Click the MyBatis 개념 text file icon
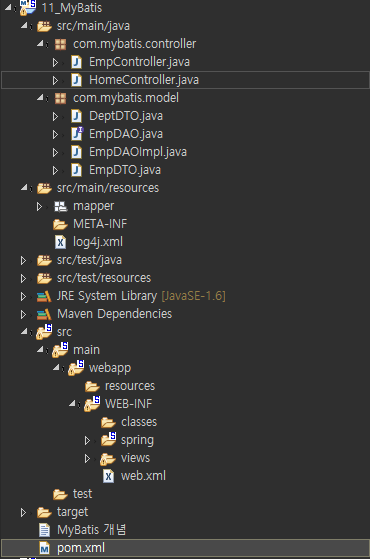The width and height of the screenshot is (370, 559). [x=44, y=530]
